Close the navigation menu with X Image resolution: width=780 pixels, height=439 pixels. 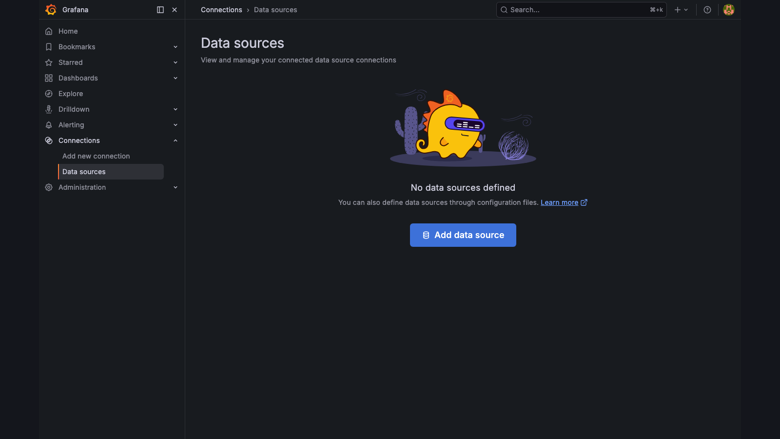point(175,9)
